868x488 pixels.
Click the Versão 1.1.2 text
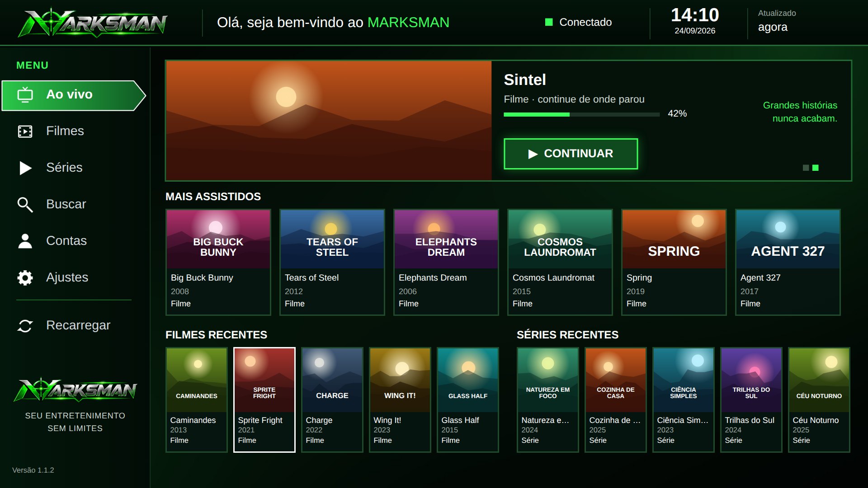coord(33,470)
